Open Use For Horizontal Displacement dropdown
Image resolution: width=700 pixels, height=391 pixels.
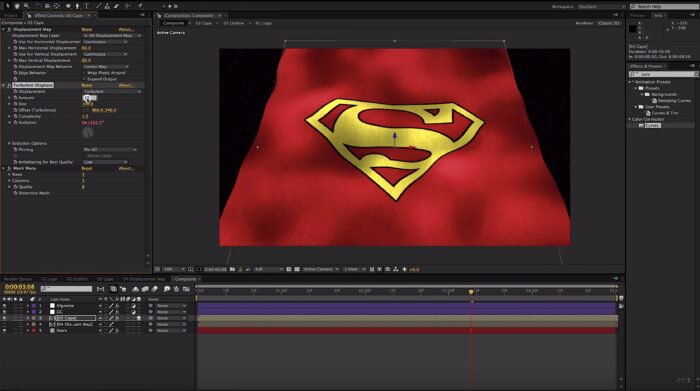point(105,42)
